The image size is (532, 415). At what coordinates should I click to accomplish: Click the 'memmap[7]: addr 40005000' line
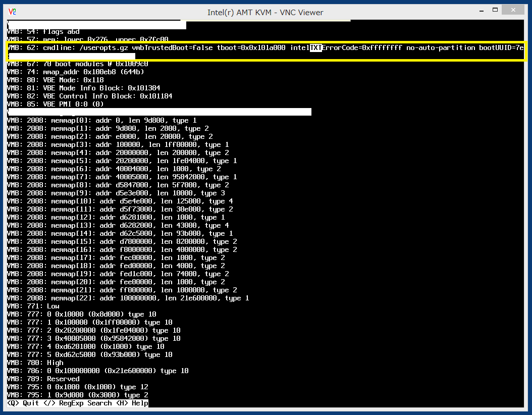(122, 177)
